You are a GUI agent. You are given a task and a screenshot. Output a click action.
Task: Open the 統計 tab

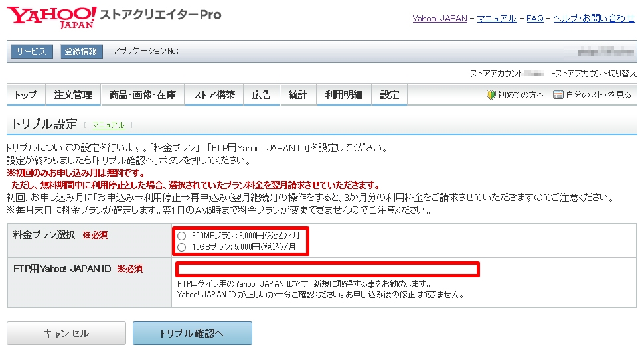pos(298,95)
